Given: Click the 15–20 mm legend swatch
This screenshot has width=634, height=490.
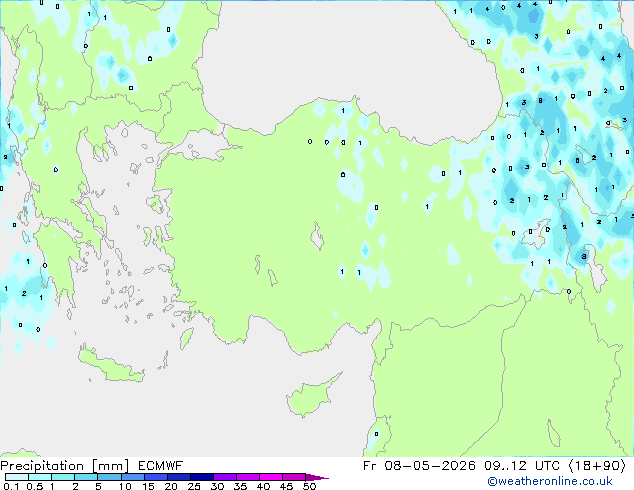Looking at the screenshot, I should 155,477.
